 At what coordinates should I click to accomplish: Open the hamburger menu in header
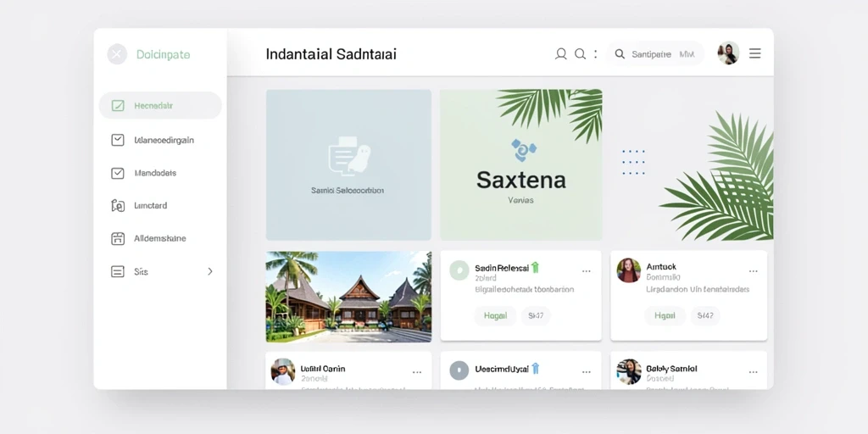[755, 53]
